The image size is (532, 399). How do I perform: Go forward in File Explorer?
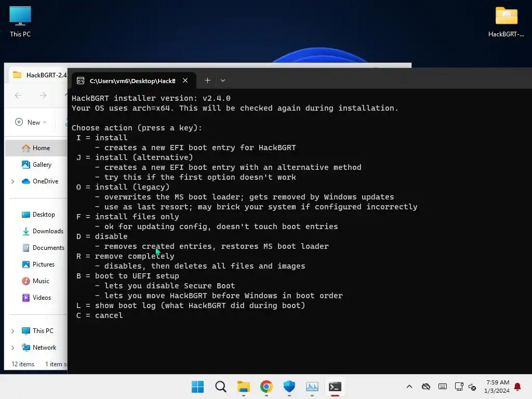43,96
